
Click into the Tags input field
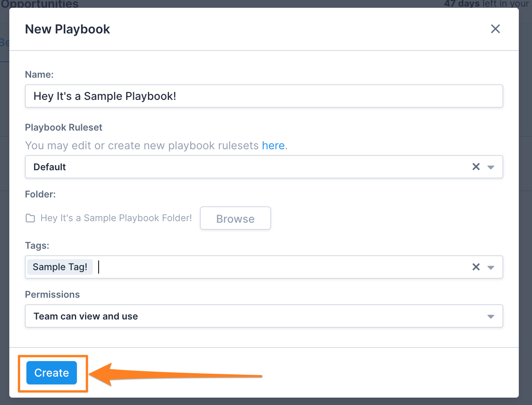pos(264,267)
